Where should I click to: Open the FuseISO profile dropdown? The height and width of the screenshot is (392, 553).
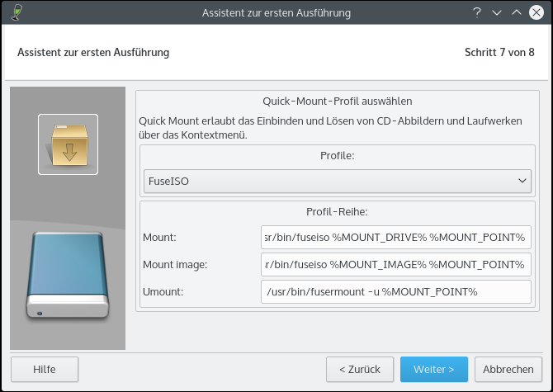pyautogui.click(x=337, y=180)
